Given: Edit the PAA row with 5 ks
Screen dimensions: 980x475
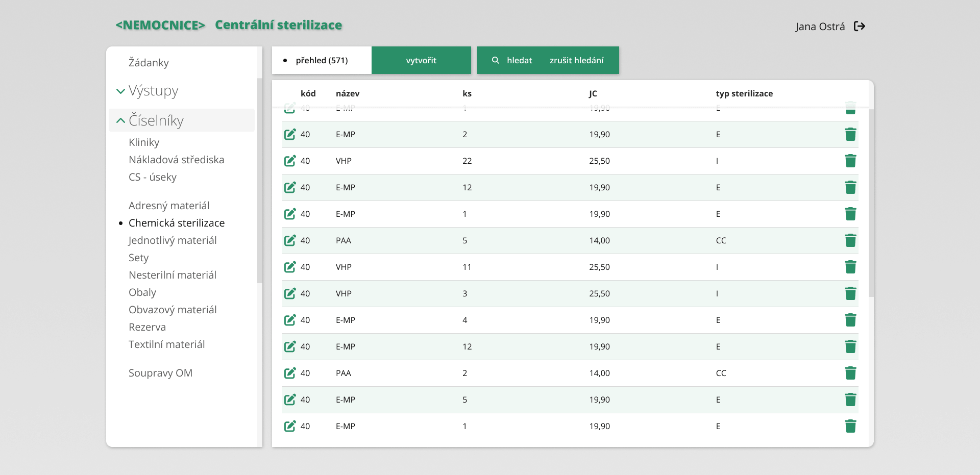Looking at the screenshot, I should tap(290, 240).
